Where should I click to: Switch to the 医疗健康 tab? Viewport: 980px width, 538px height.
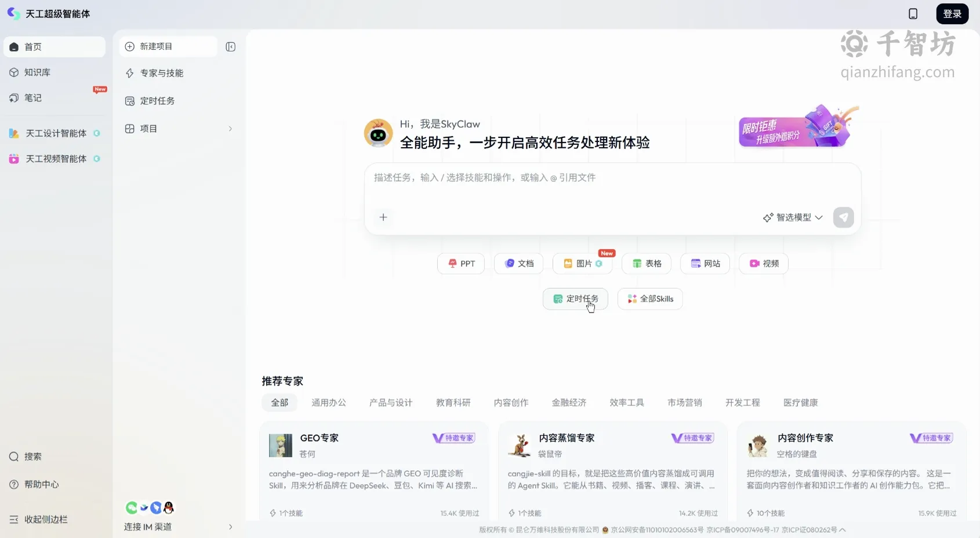click(x=801, y=403)
